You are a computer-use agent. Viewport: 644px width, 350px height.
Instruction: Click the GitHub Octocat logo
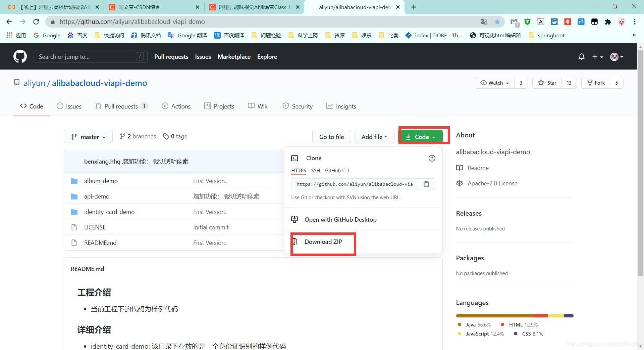20,56
